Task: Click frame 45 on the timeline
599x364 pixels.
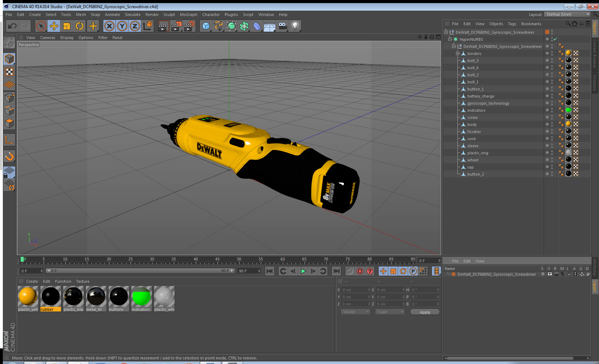Action: [217, 260]
